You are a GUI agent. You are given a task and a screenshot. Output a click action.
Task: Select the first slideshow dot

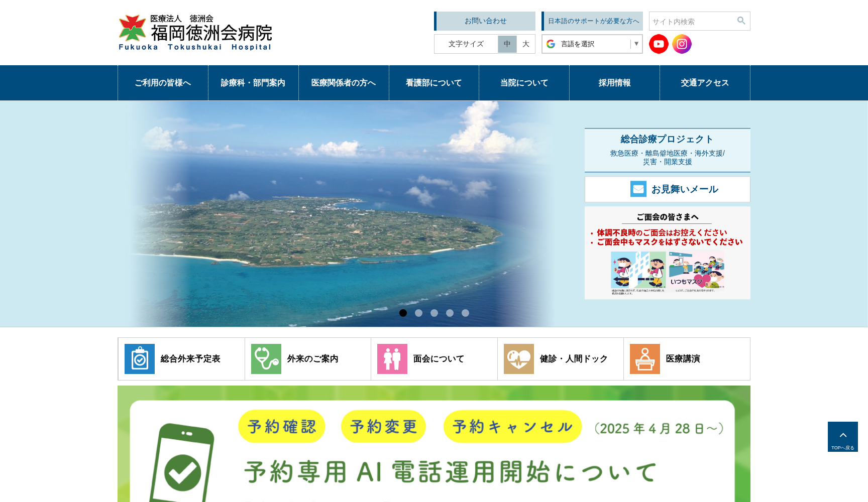click(x=403, y=313)
